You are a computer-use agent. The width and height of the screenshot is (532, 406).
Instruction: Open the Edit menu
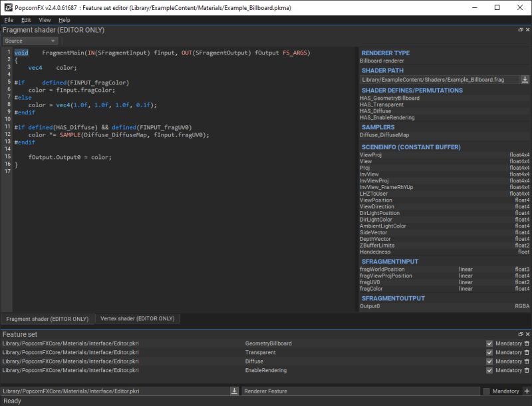pos(26,20)
